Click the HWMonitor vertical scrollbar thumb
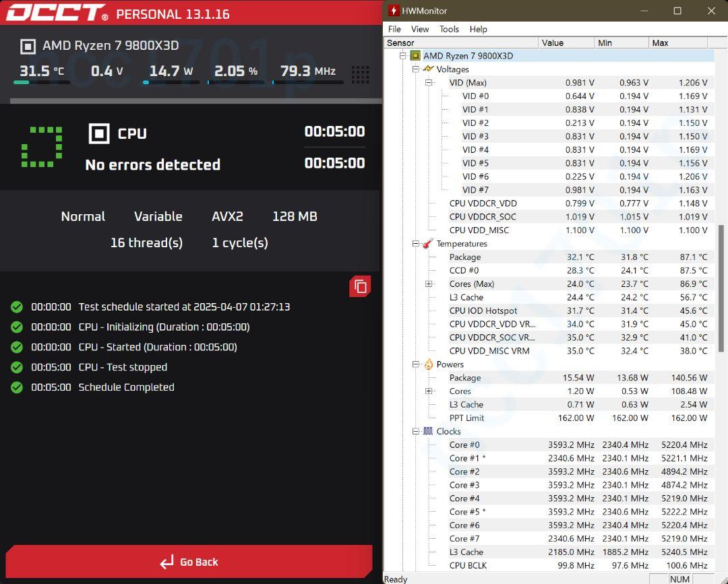The width and height of the screenshot is (728, 584). coord(721,288)
